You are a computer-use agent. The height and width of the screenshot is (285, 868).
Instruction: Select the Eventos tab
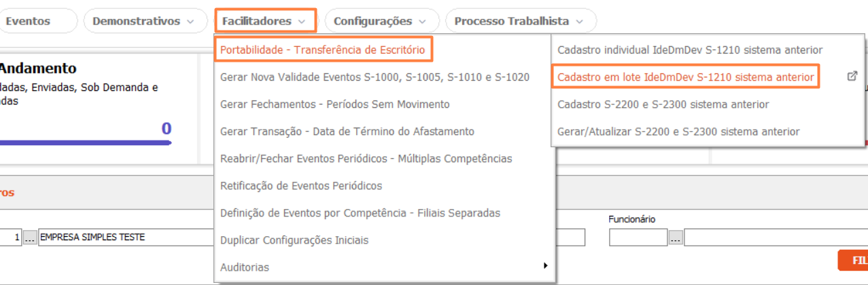(x=28, y=21)
